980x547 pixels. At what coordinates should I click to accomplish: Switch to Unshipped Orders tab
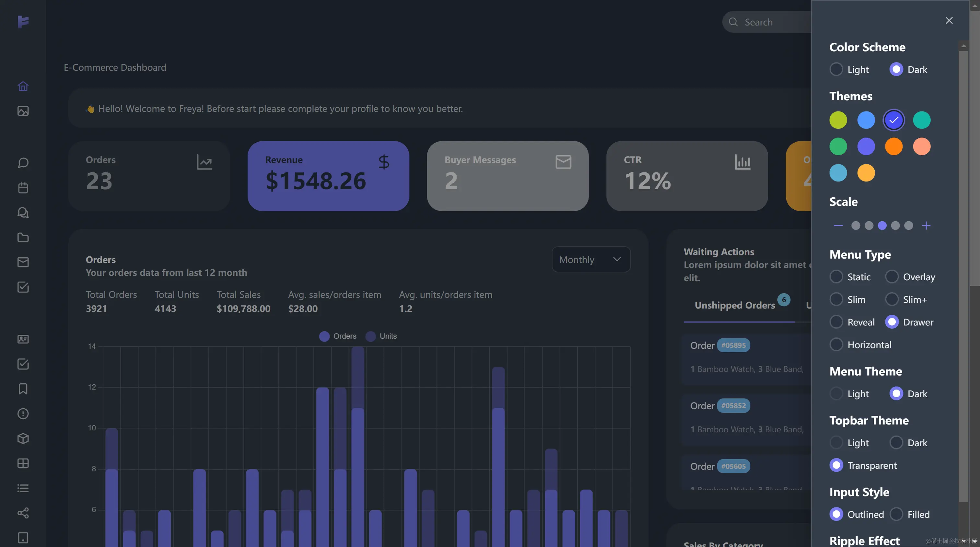[x=735, y=305]
